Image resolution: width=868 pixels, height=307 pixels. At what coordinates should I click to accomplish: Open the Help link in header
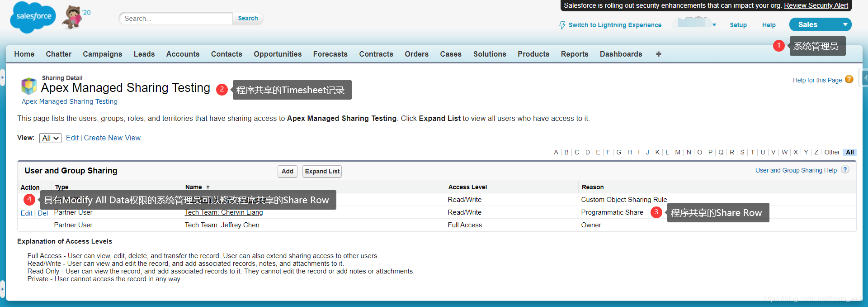pos(769,25)
